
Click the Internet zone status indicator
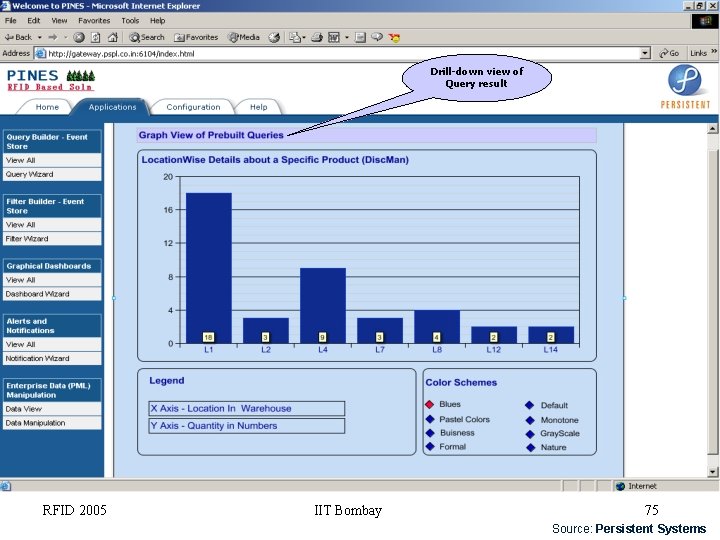point(636,486)
